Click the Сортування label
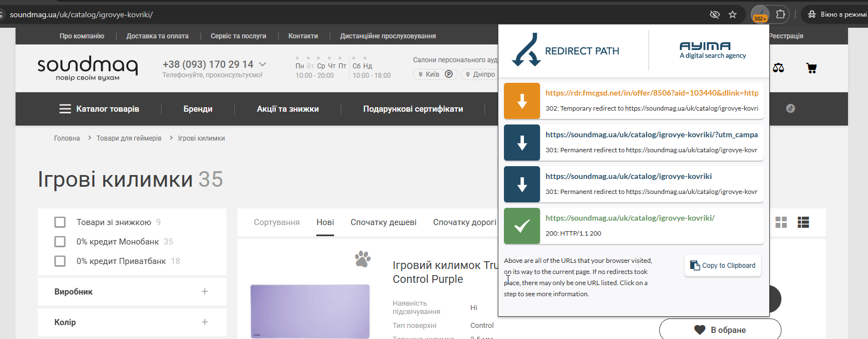The width and height of the screenshot is (868, 339). [277, 222]
